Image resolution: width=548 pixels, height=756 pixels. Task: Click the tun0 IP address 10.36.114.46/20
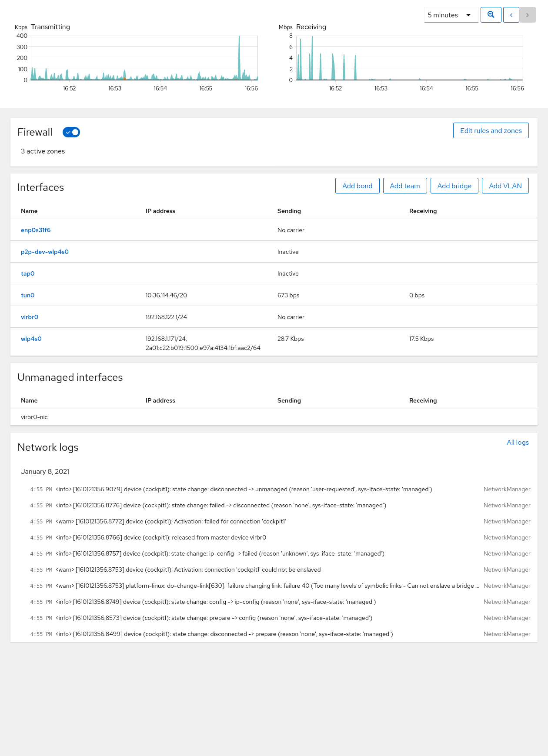(166, 295)
